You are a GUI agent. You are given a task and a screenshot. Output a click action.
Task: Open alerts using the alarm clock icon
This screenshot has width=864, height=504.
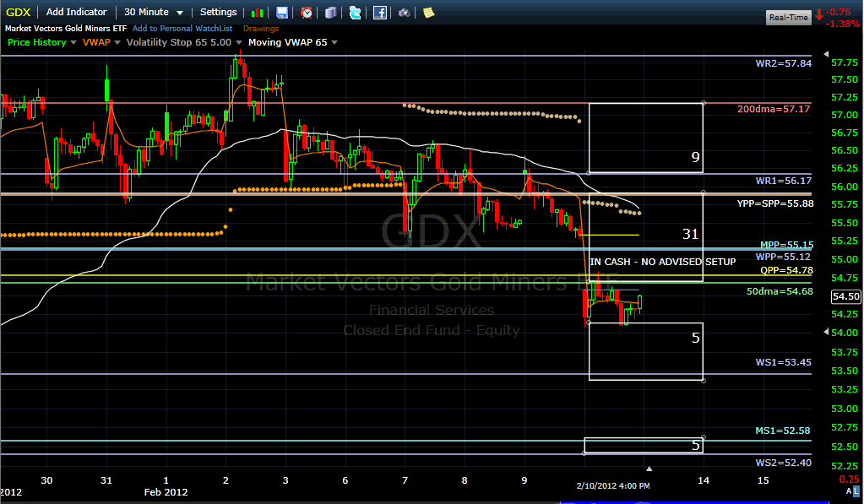click(307, 12)
